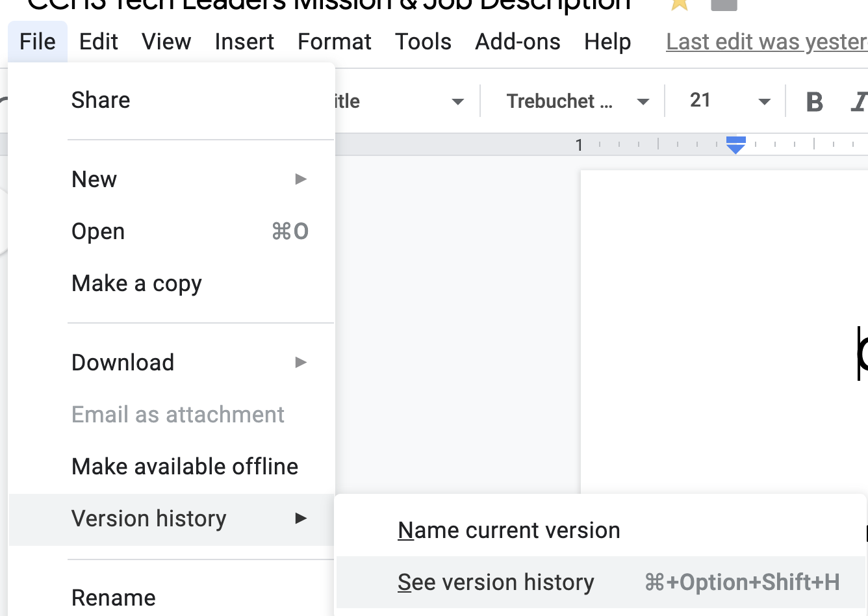
Task: Open the Insert menu
Action: coord(244,42)
